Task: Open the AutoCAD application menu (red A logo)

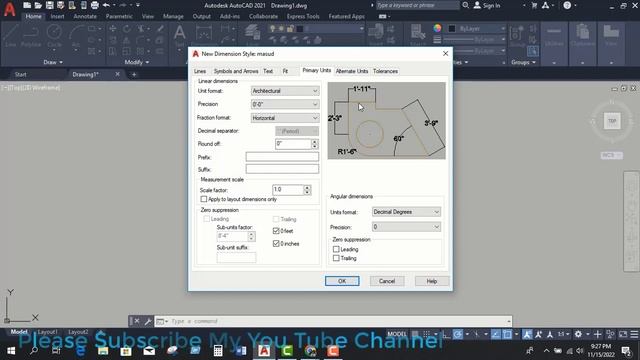Action: click(9, 9)
